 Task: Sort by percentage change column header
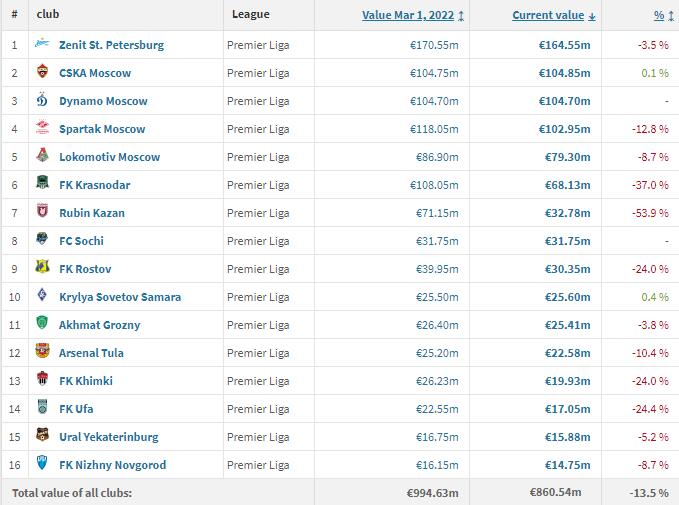pos(658,16)
